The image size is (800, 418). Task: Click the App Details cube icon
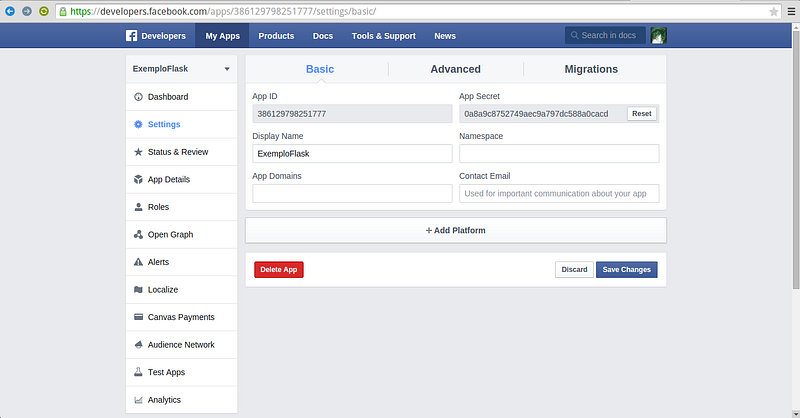pos(138,179)
